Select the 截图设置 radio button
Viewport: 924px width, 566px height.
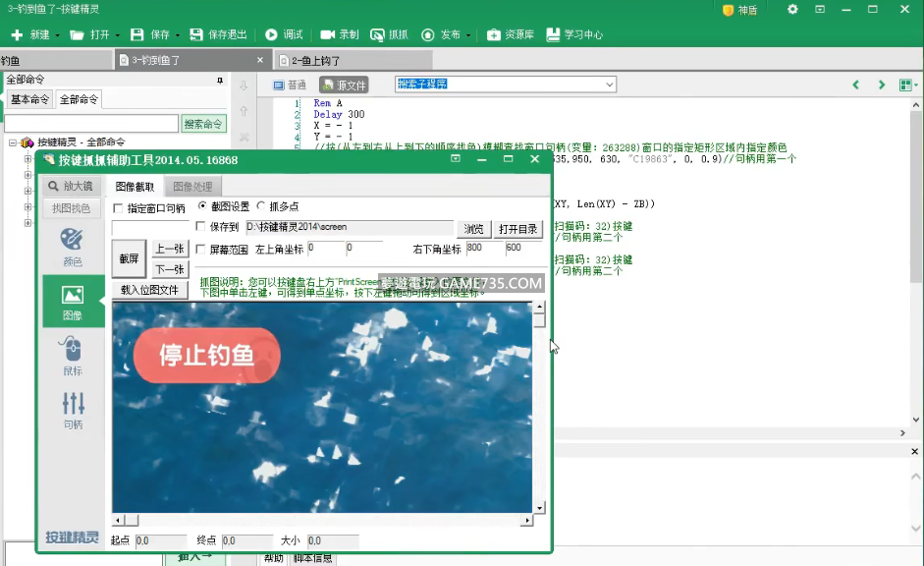[202, 206]
